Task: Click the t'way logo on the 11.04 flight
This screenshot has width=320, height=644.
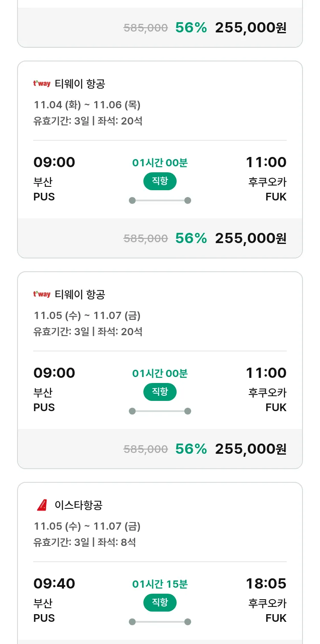Action: pyautogui.click(x=42, y=84)
